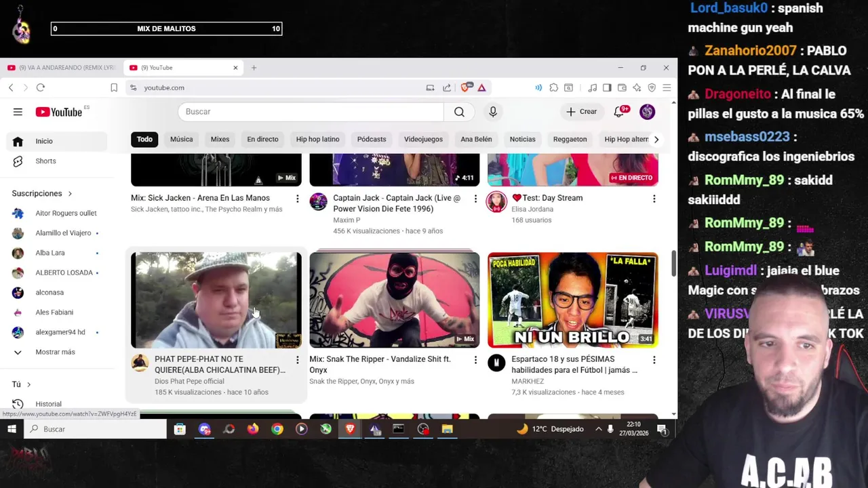The image size is (868, 488).
Task: Open the browser main menu lines
Action: (667, 87)
